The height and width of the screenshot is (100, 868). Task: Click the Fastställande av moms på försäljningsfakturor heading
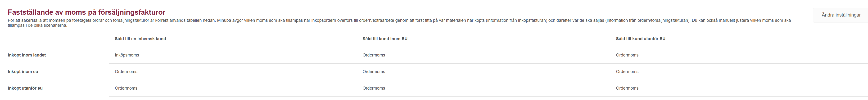pos(86,13)
